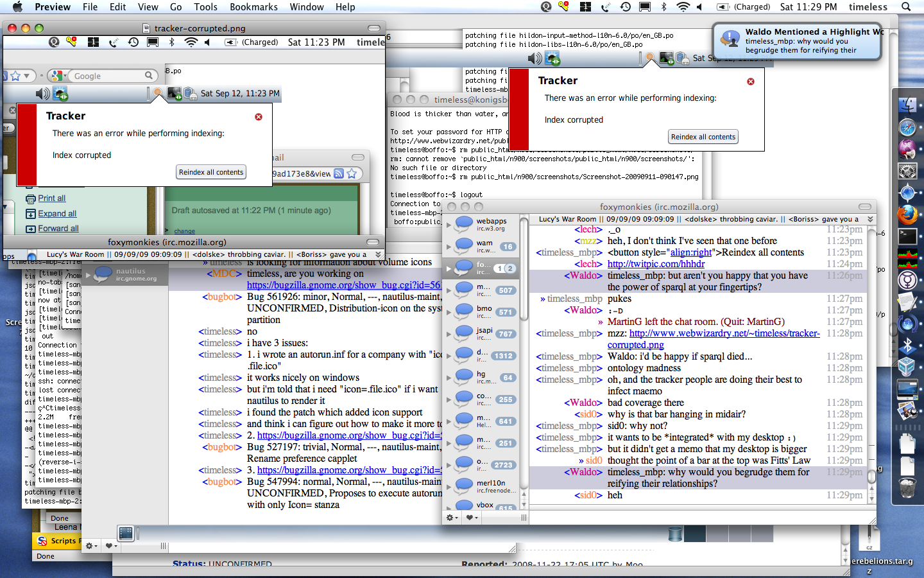Click the speaker icon above the top-right Tracker popup
924x578 pixels.
(x=534, y=58)
